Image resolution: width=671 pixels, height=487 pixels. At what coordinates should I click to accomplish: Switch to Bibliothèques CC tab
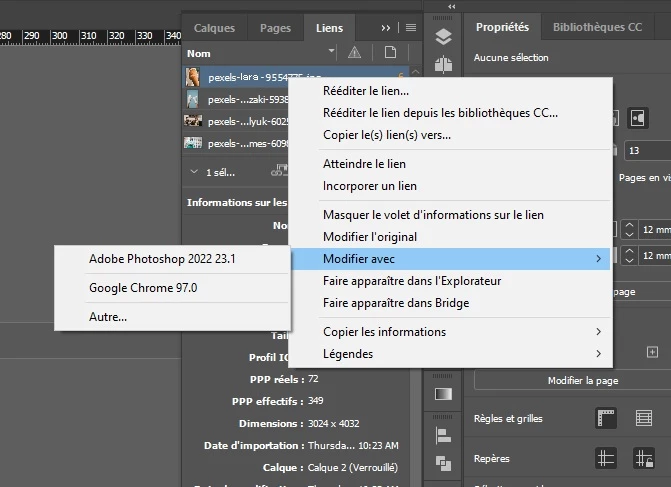(x=597, y=27)
